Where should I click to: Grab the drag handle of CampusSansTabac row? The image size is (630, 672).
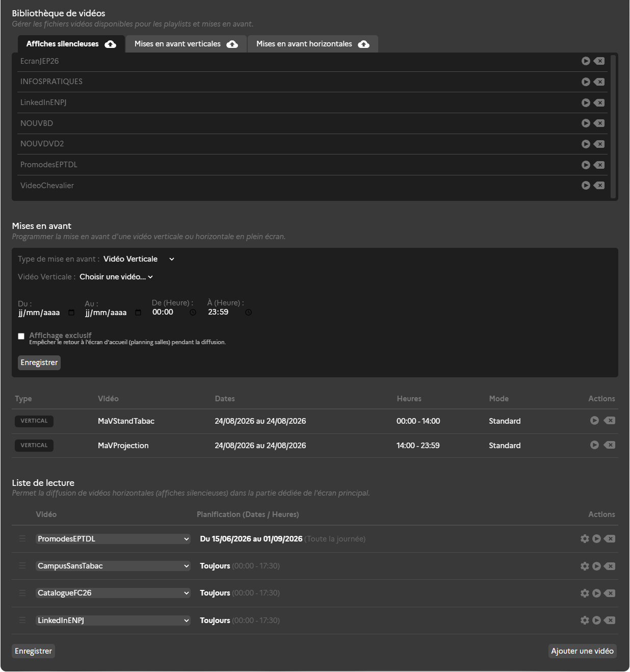tap(22, 566)
